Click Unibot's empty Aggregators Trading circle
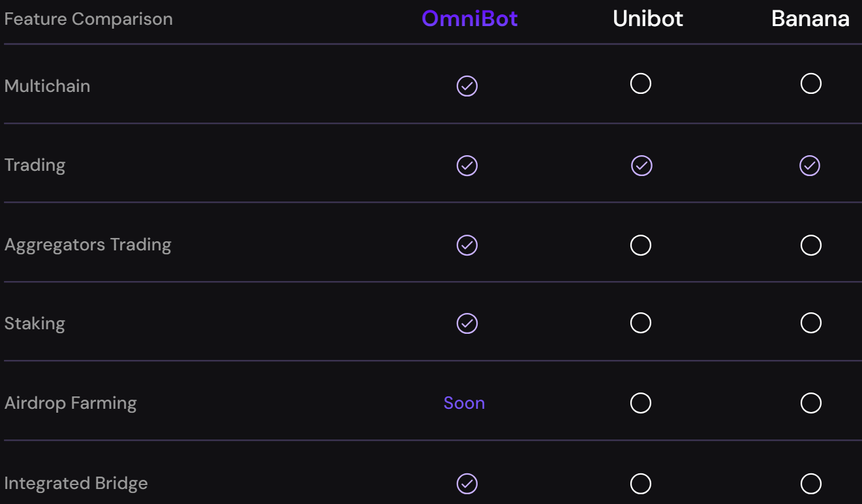The image size is (862, 504). (641, 245)
